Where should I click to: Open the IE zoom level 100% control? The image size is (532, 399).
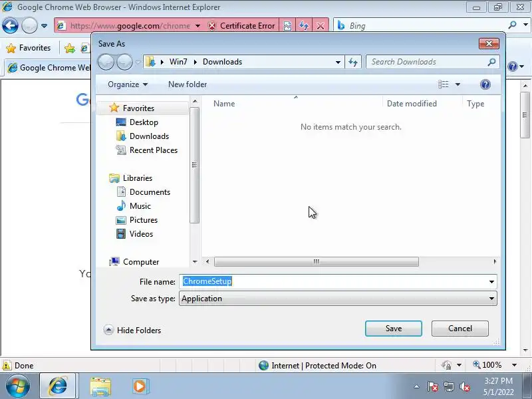[495, 365]
